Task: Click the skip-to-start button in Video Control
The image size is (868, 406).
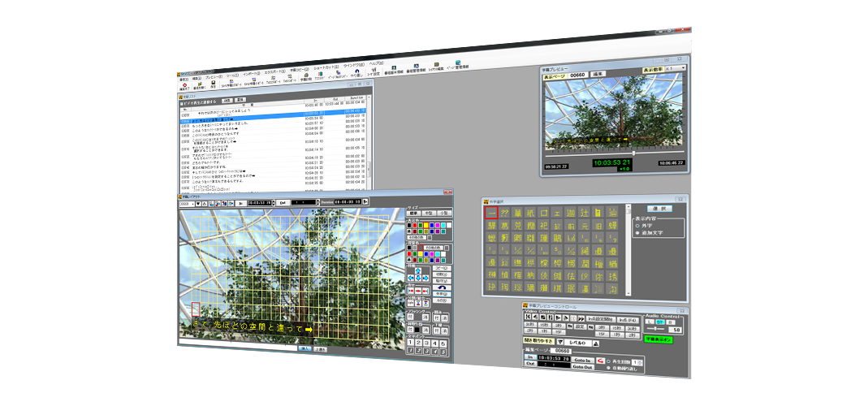Action: [528, 317]
